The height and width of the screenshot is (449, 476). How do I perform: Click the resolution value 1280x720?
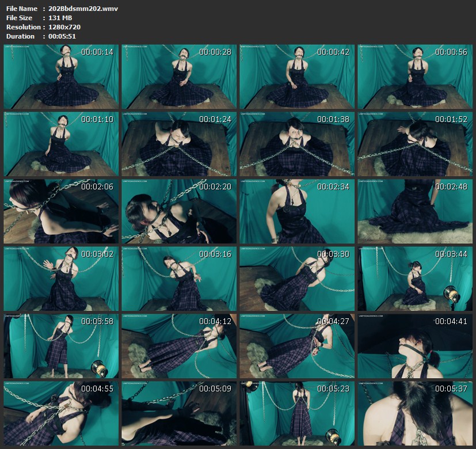point(64,27)
